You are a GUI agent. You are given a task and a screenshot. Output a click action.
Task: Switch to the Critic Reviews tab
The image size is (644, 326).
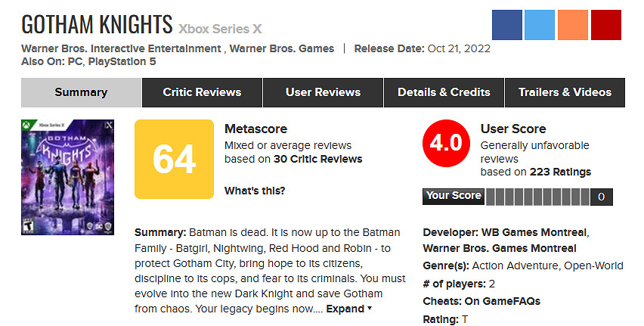pos(202,92)
